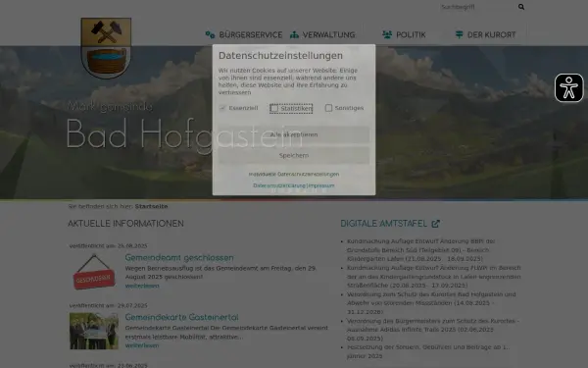Open the Digitale Amtstafel heading link
The width and height of the screenshot is (588, 368).
click(x=383, y=224)
